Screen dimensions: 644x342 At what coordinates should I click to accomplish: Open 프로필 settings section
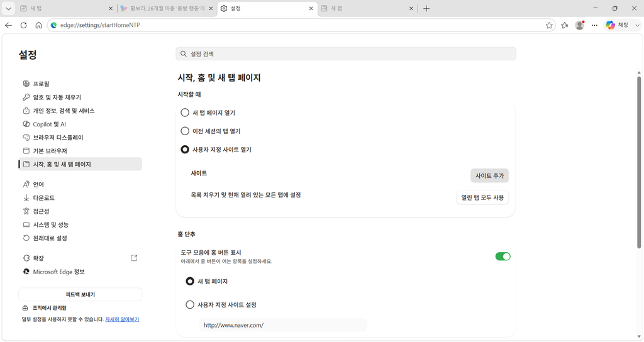(x=80, y=84)
